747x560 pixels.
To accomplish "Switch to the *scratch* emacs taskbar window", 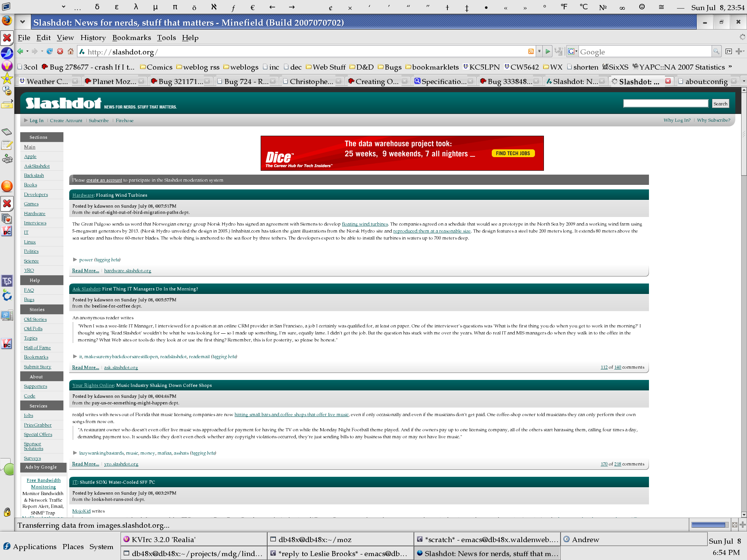I will point(487,539).
